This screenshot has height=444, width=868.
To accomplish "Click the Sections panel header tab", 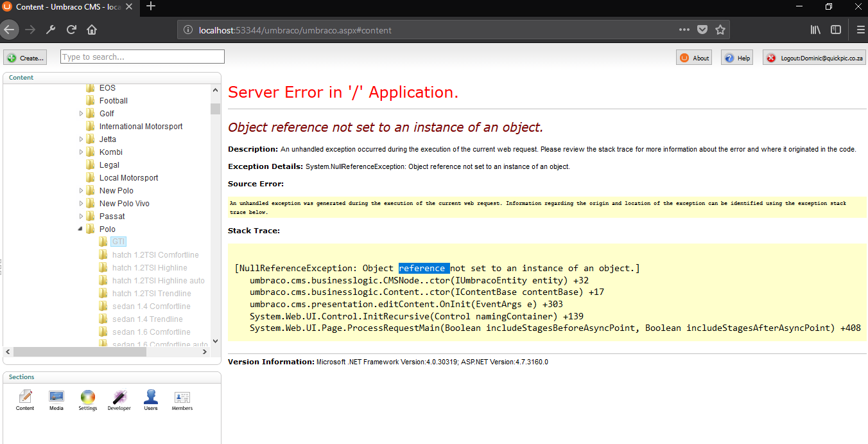I will [22, 377].
